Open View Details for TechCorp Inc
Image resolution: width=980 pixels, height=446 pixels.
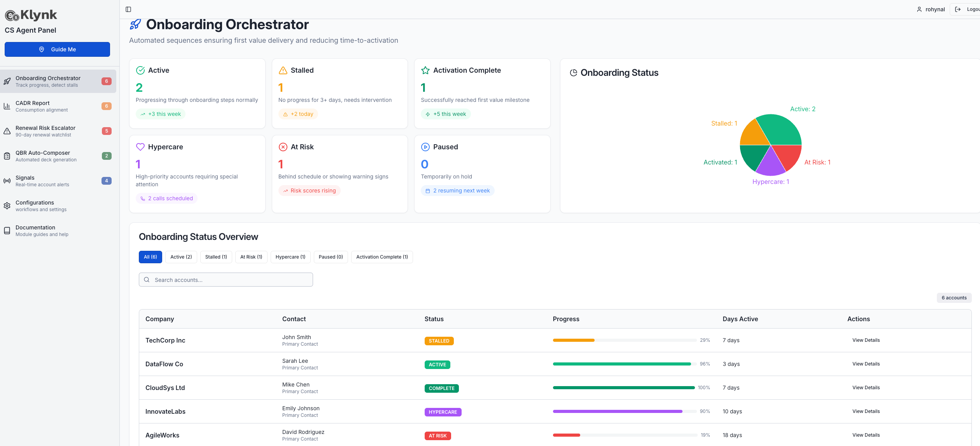866,340
